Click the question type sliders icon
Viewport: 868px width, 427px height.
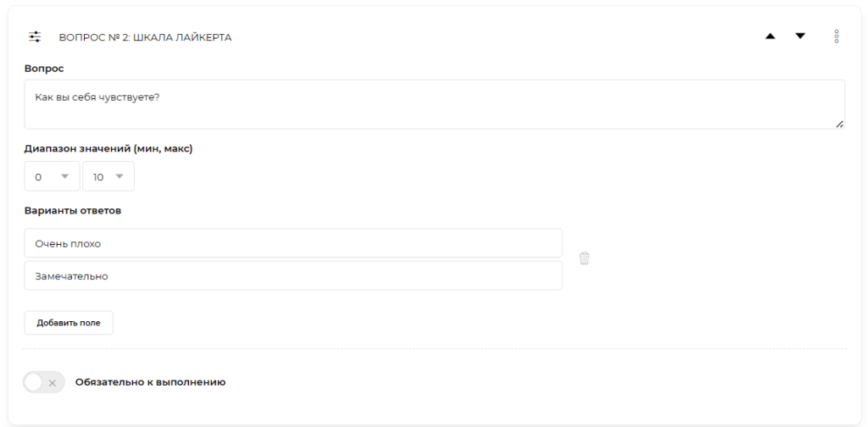coord(35,37)
